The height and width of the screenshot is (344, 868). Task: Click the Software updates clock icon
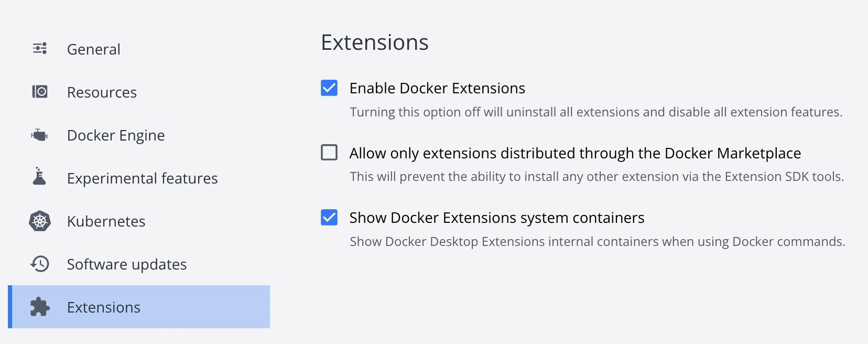click(40, 264)
